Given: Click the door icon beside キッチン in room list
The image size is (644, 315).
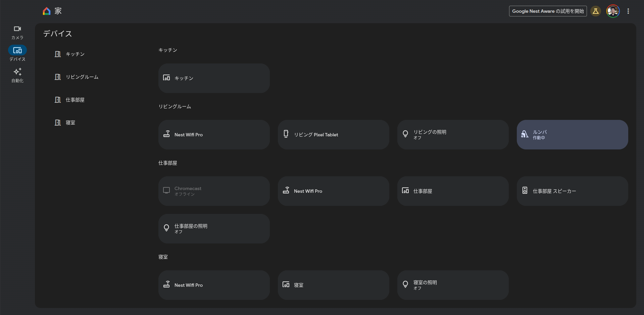Looking at the screenshot, I should coord(58,54).
